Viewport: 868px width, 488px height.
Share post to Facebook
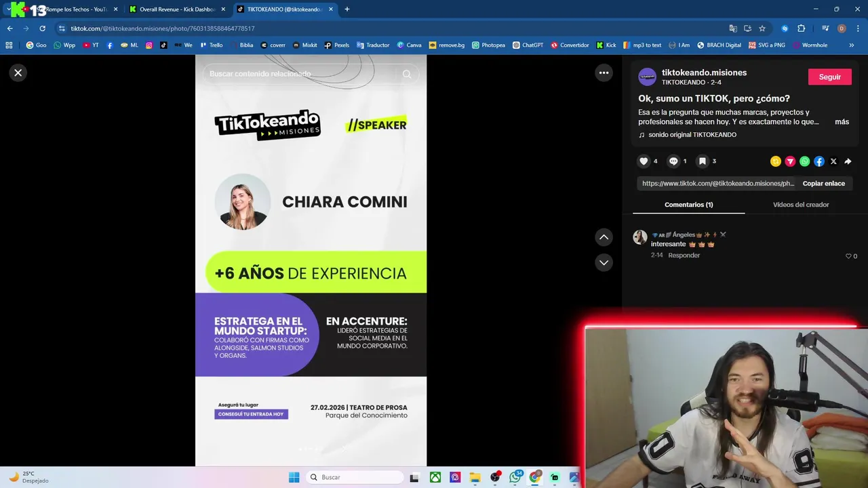coord(819,161)
